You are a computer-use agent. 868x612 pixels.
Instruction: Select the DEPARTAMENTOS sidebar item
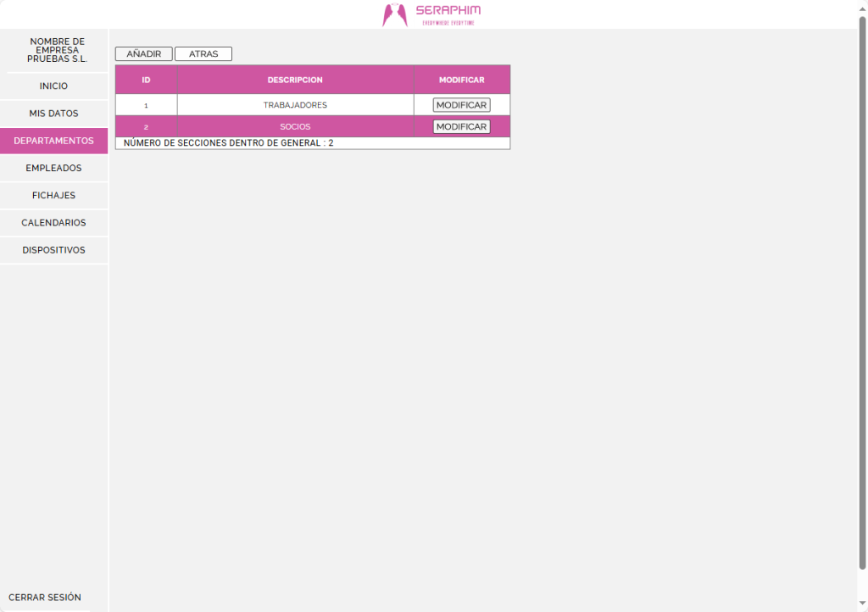click(53, 141)
